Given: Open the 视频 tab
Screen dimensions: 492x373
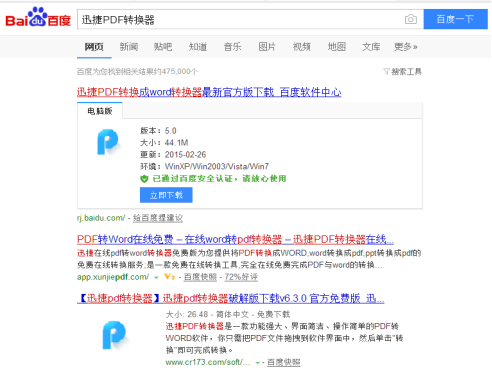Looking at the screenshot, I should [x=302, y=47].
